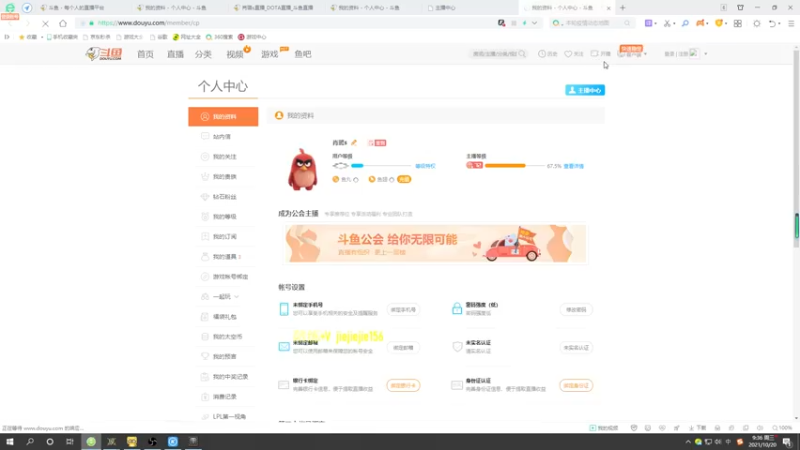Open 我的资料 in the sidebar
Viewport: 800px width, 450px height.
coord(223,117)
